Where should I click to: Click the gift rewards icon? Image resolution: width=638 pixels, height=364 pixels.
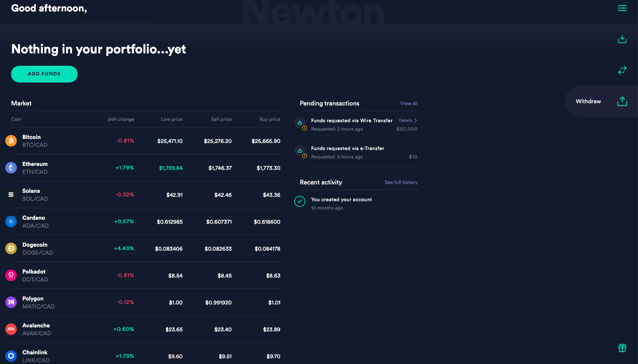coord(622,348)
